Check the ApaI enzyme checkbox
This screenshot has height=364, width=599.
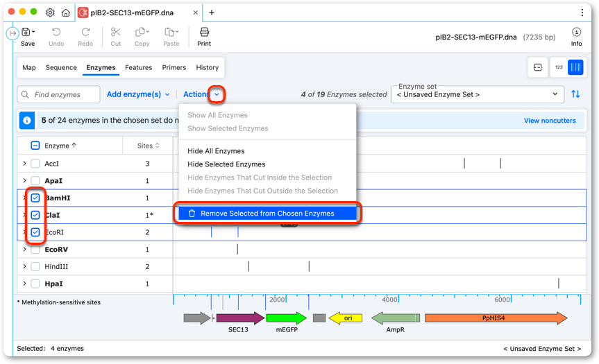click(x=35, y=181)
